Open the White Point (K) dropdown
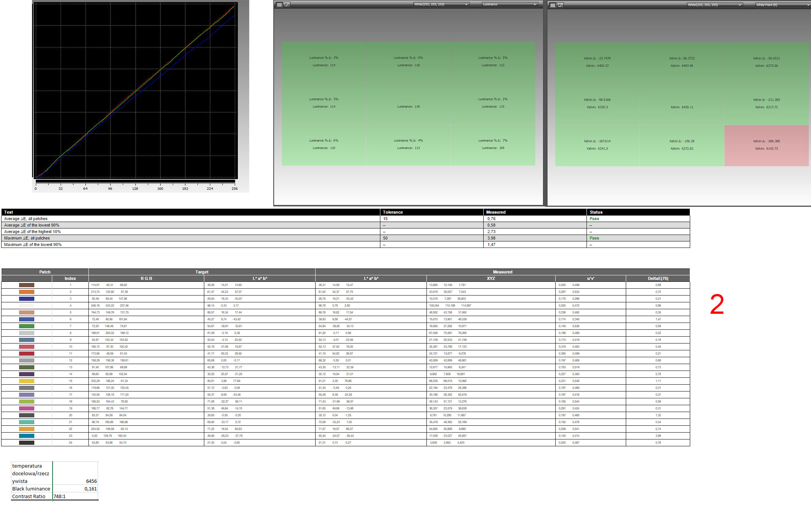 [782, 5]
